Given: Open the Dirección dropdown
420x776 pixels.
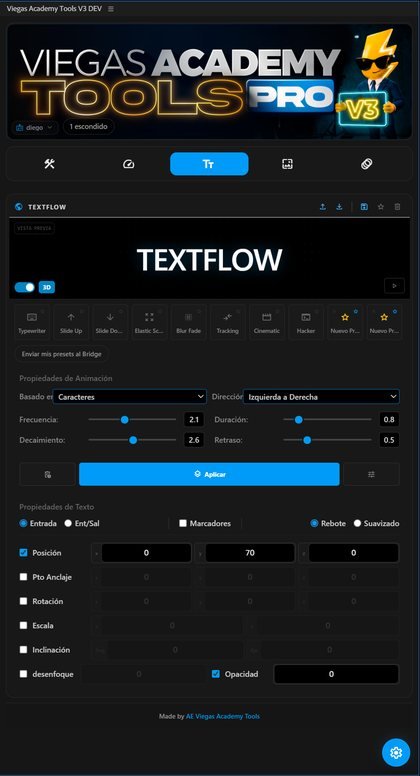Looking at the screenshot, I should pos(322,397).
